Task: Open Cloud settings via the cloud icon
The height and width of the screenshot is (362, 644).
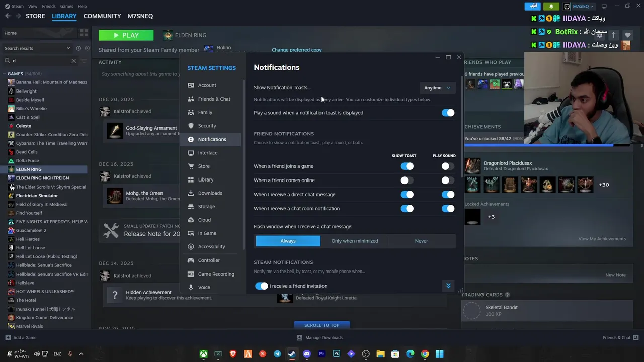Action: [x=191, y=220]
